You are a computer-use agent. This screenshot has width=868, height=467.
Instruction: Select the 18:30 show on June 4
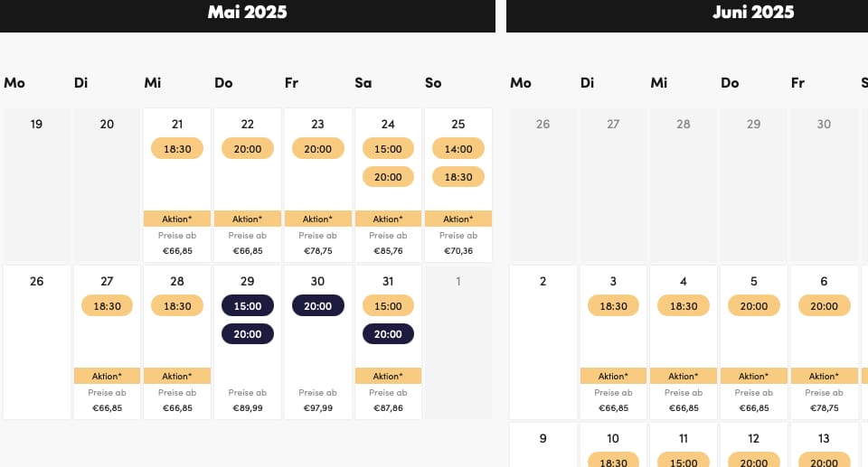pos(684,305)
